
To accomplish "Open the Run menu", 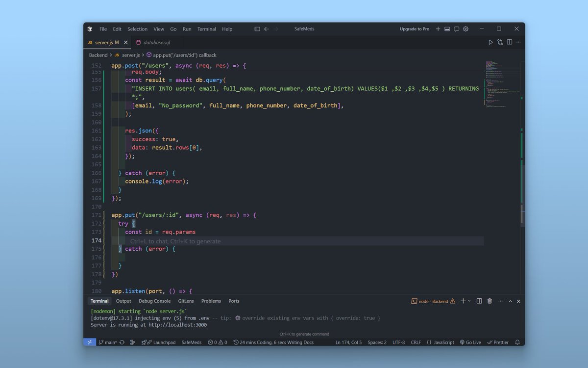I will pos(187,29).
